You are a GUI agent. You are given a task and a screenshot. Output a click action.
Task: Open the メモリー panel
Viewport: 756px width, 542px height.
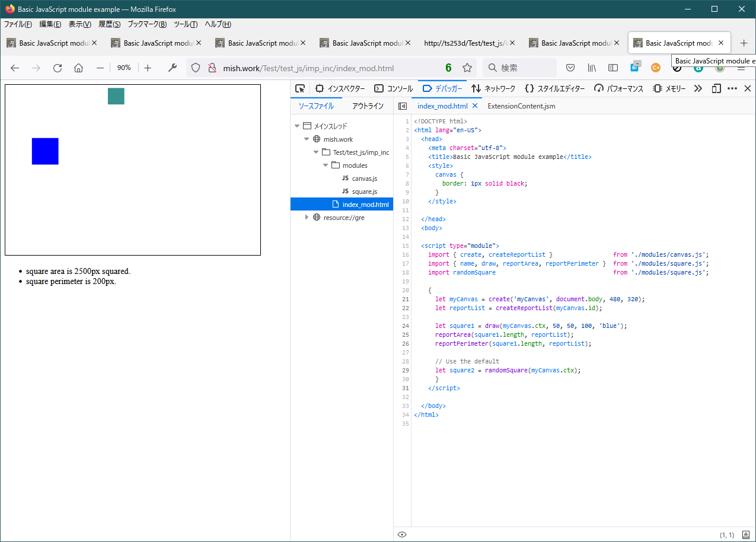[x=669, y=88]
